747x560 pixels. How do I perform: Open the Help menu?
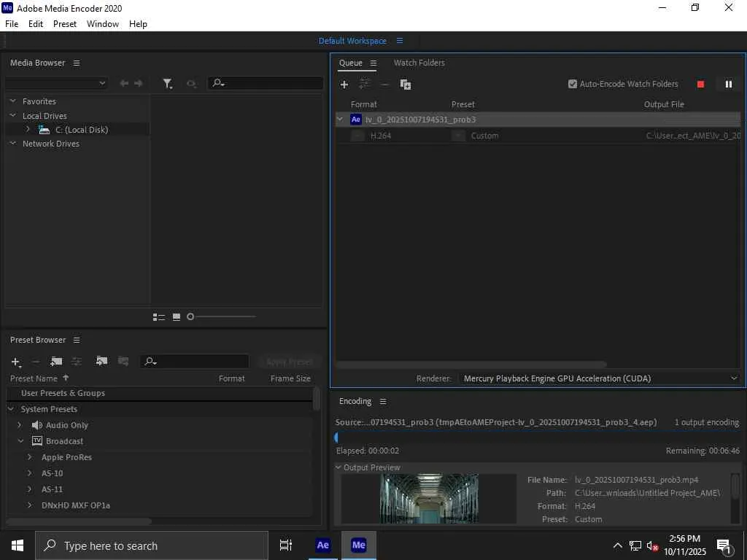[x=138, y=24]
